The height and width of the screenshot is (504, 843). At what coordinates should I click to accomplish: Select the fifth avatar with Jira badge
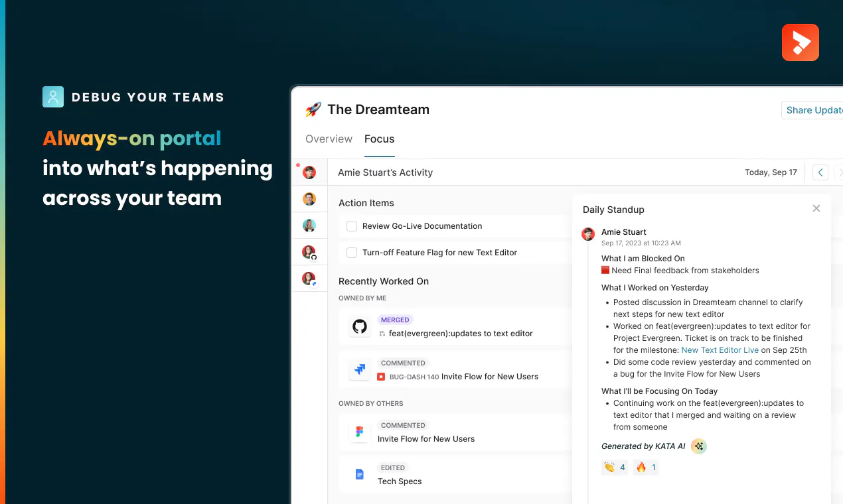pos(309,279)
